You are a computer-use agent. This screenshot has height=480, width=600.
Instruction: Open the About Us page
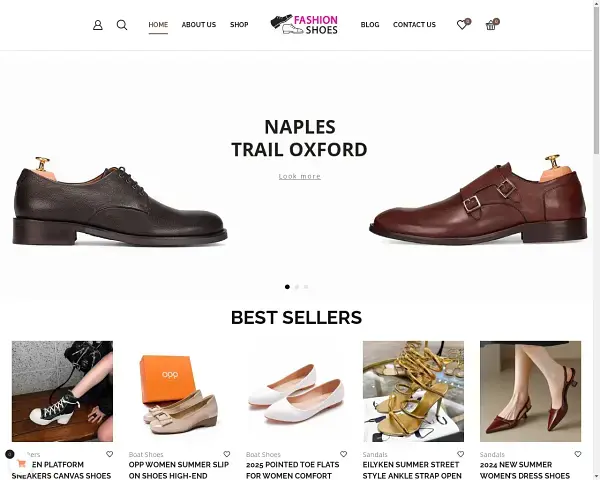pyautogui.click(x=198, y=25)
